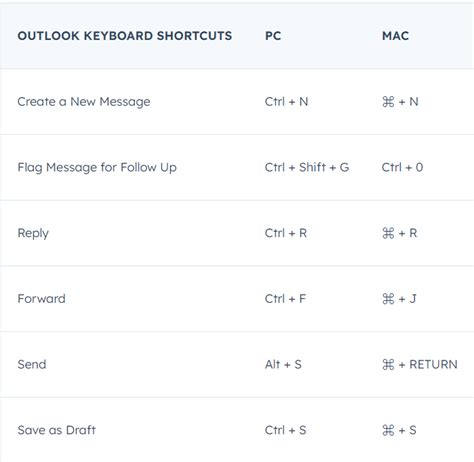
Task: Select the RETURN key text in Send row
Action: [x=433, y=364]
